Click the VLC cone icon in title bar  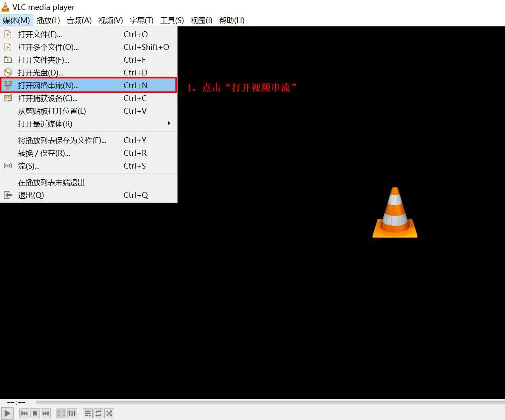click(x=5, y=7)
